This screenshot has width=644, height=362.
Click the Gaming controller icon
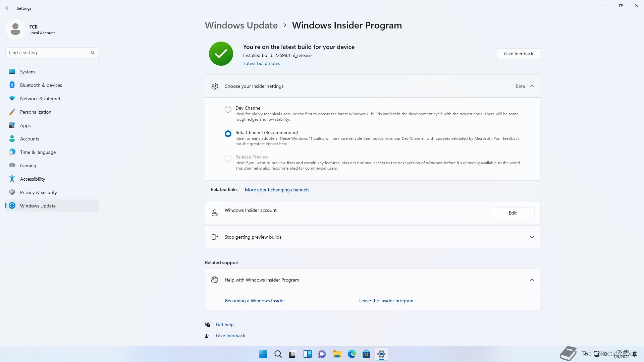pyautogui.click(x=12, y=165)
